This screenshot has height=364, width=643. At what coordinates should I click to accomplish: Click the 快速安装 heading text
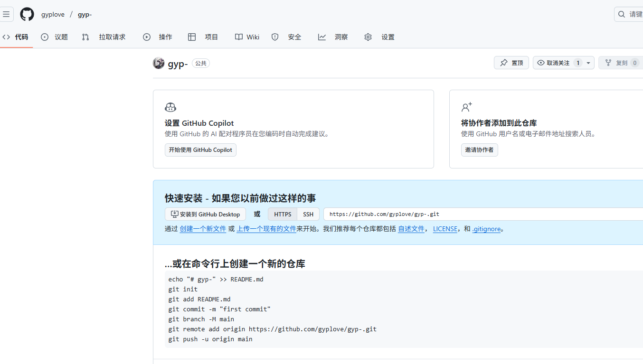click(240, 198)
